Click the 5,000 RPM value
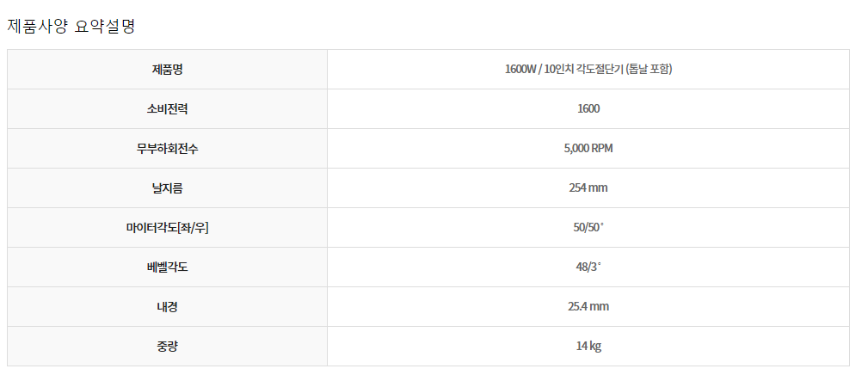 click(x=588, y=149)
